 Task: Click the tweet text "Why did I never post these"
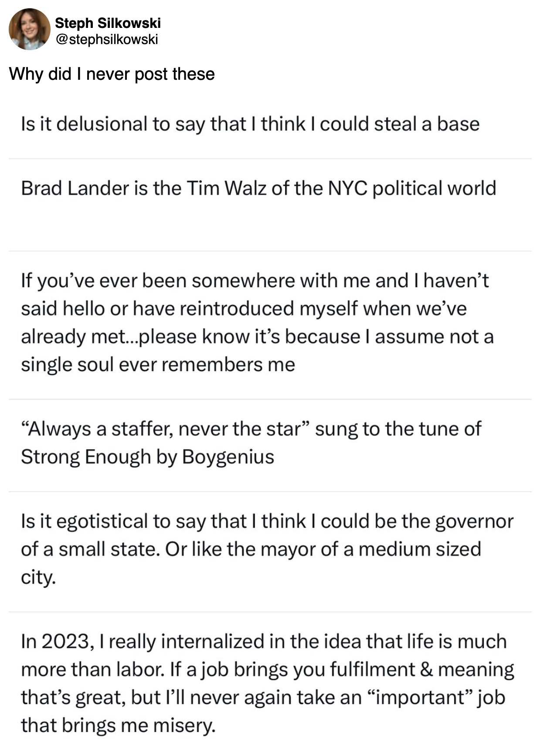tap(112, 74)
